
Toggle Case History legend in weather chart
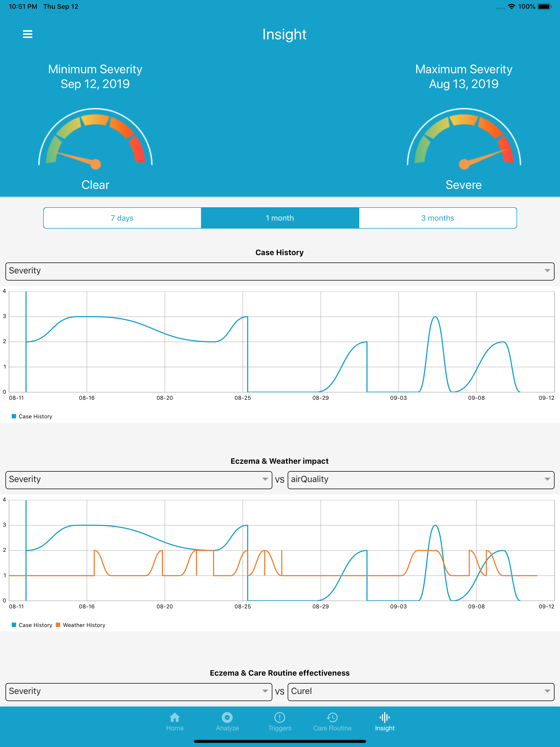32,625
